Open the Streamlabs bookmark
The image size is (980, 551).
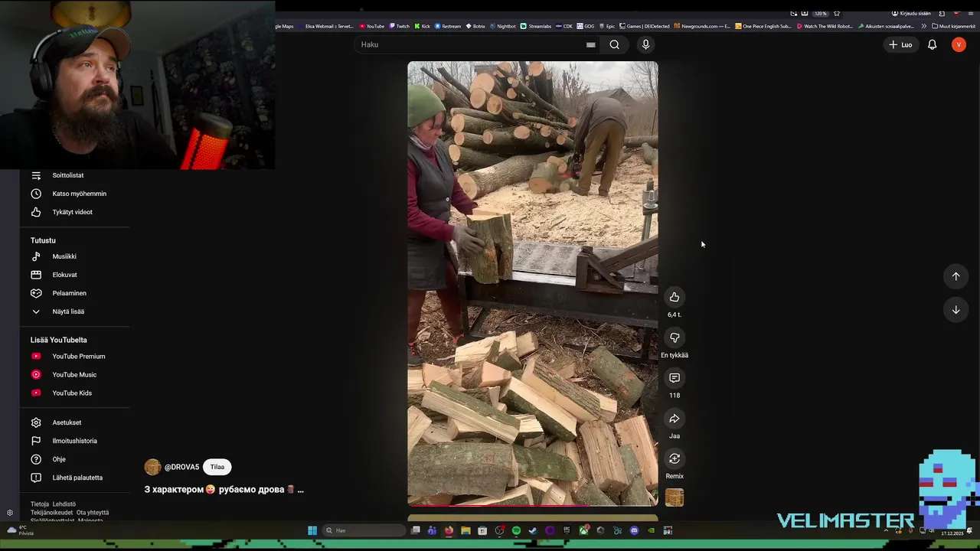click(x=536, y=26)
